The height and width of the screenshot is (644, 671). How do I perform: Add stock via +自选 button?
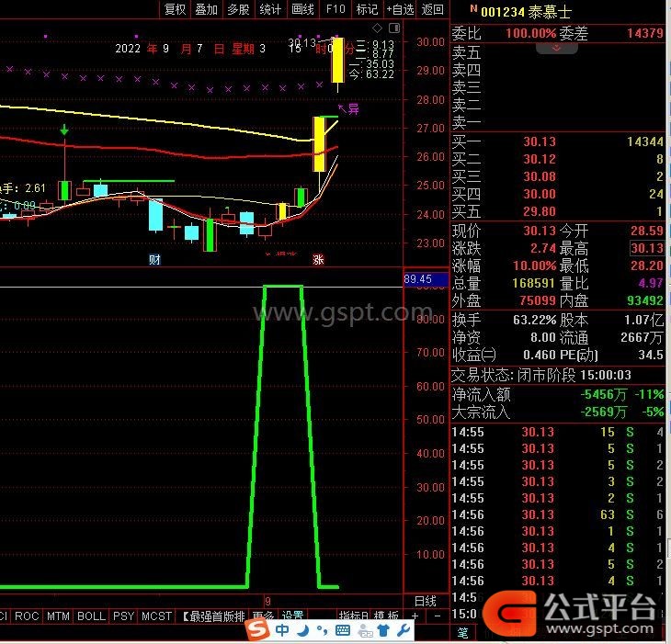400,9
